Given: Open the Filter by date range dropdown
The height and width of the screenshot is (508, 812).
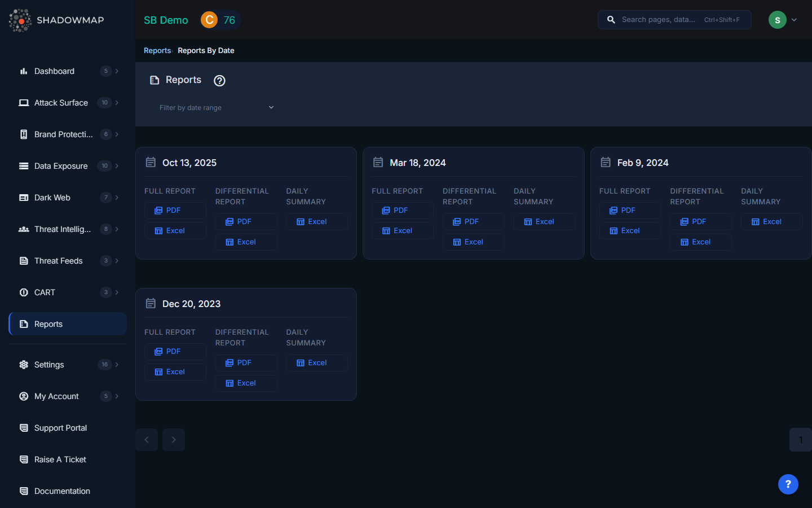Looking at the screenshot, I should [x=216, y=108].
